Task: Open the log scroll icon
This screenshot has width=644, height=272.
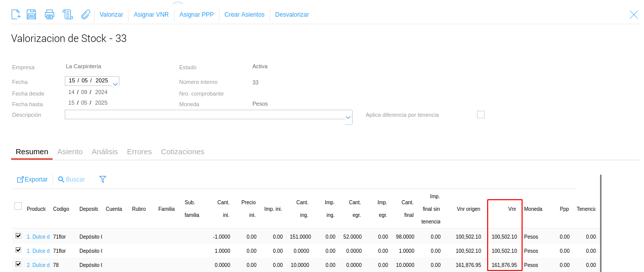Action: pyautogui.click(x=67, y=15)
